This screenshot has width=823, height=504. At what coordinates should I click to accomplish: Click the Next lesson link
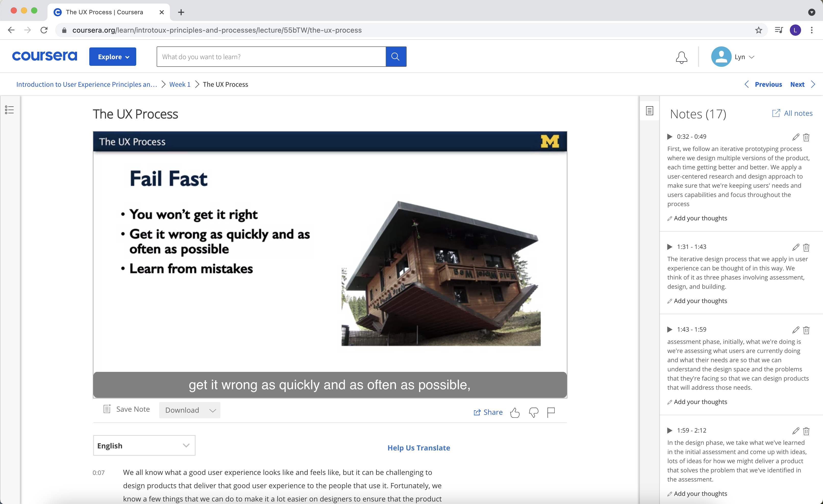797,84
